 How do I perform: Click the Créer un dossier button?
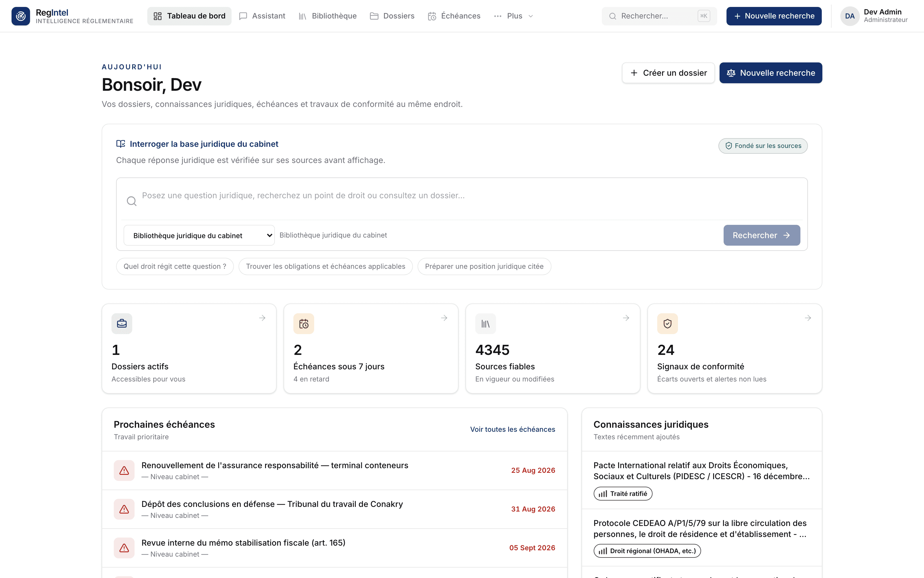coord(668,73)
